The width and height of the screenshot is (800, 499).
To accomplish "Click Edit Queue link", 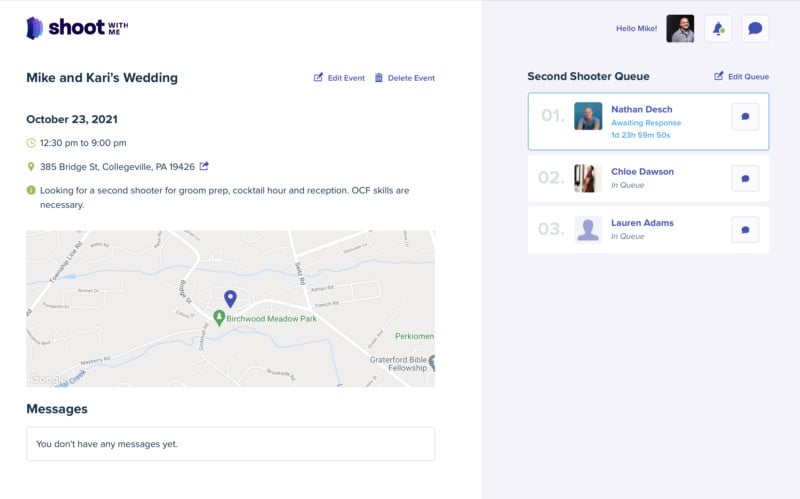I will 741,76.
